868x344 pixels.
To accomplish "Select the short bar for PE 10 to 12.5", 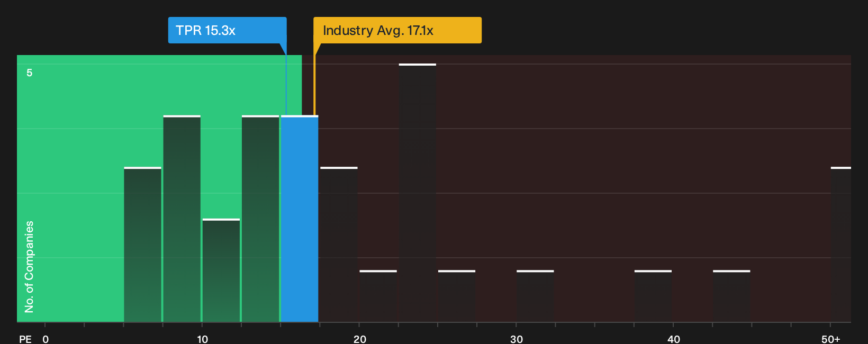I will pos(221,270).
